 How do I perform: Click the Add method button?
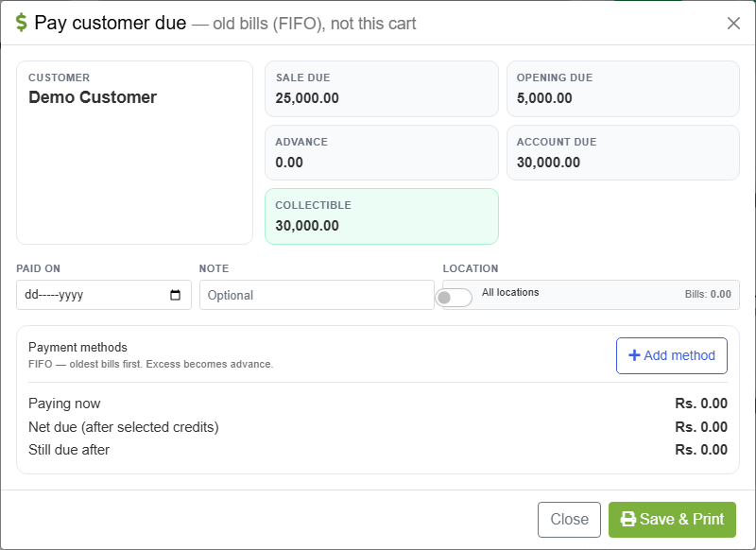tap(672, 355)
